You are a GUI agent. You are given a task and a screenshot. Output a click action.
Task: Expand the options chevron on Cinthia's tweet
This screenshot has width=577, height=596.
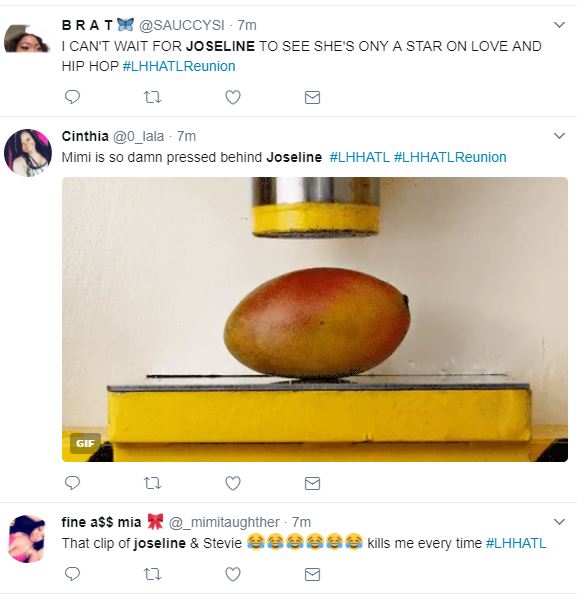tap(559, 136)
